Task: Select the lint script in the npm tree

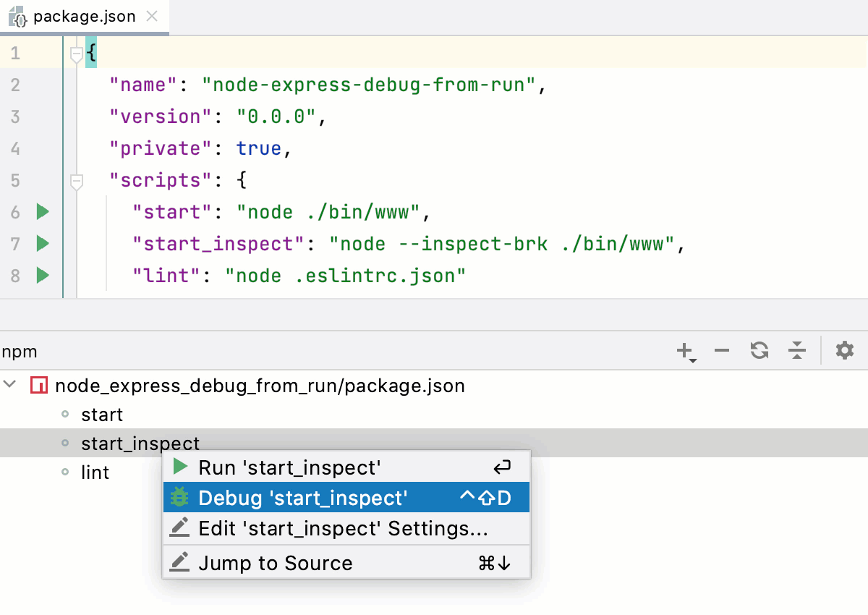Action: click(x=95, y=472)
